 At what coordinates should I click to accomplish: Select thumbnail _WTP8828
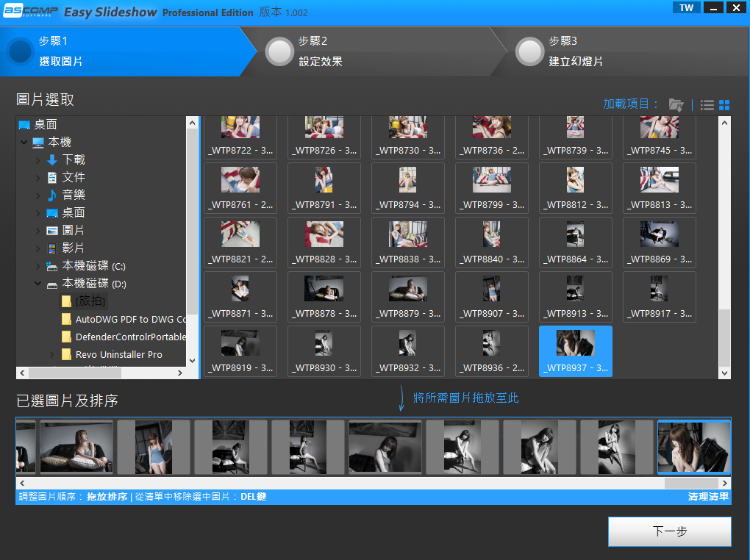point(324,243)
